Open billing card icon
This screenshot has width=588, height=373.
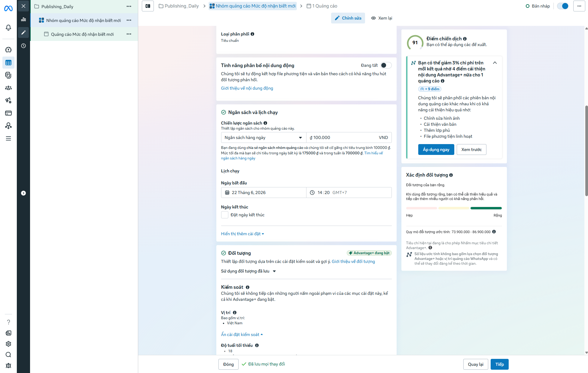pos(8,113)
